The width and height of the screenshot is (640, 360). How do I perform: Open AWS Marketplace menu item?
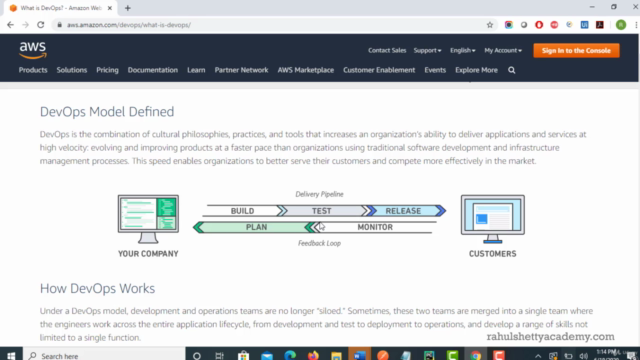pyautogui.click(x=306, y=70)
